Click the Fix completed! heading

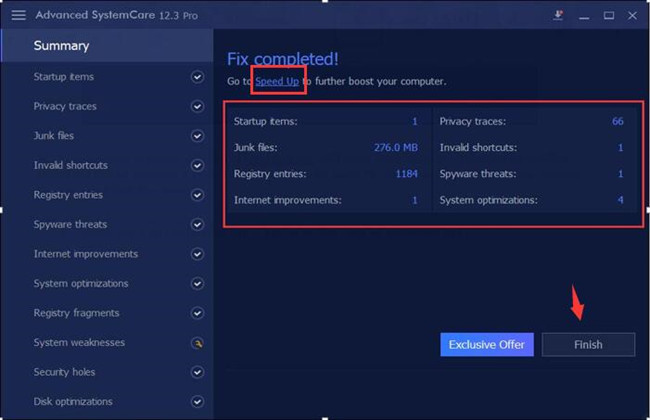[283, 59]
